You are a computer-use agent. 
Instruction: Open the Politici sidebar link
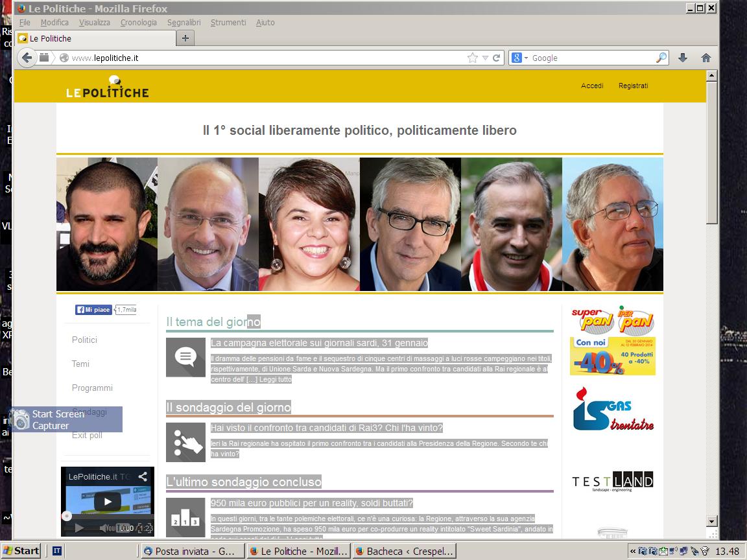pos(84,340)
